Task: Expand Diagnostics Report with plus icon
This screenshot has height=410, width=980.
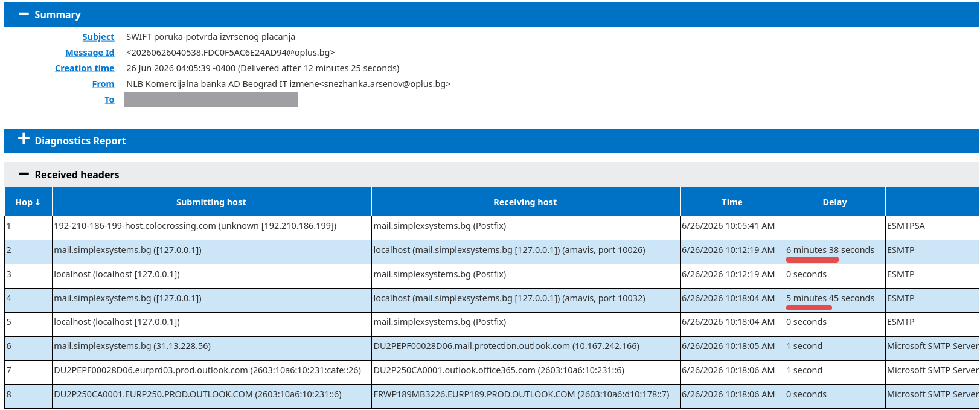Action: (x=24, y=139)
